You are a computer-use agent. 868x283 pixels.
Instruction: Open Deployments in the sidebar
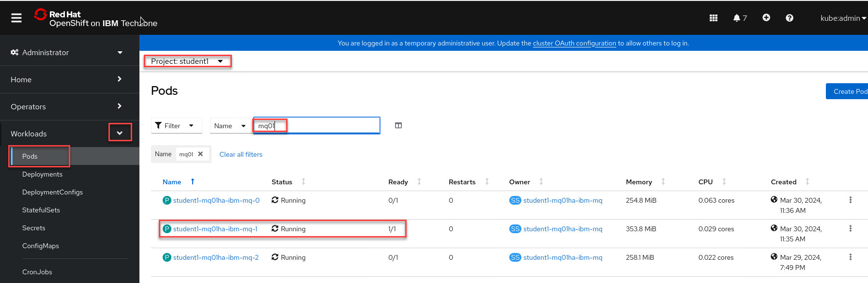(42, 174)
